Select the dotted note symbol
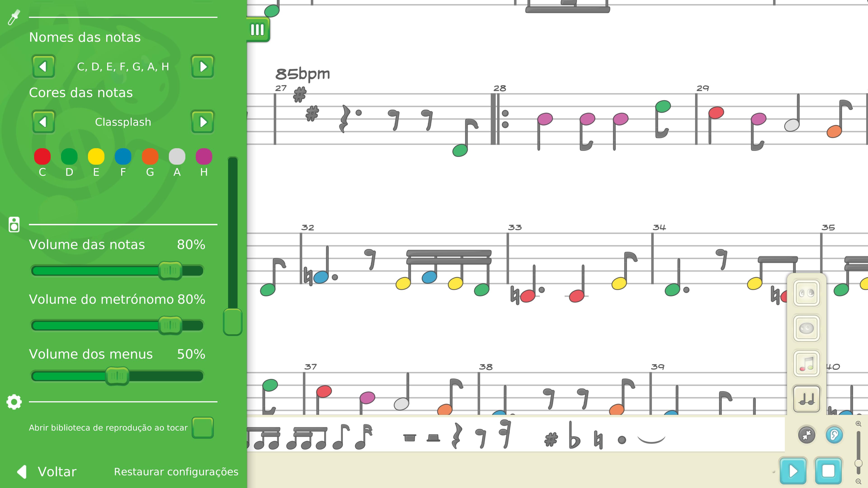The height and width of the screenshot is (488, 868). tap(622, 440)
